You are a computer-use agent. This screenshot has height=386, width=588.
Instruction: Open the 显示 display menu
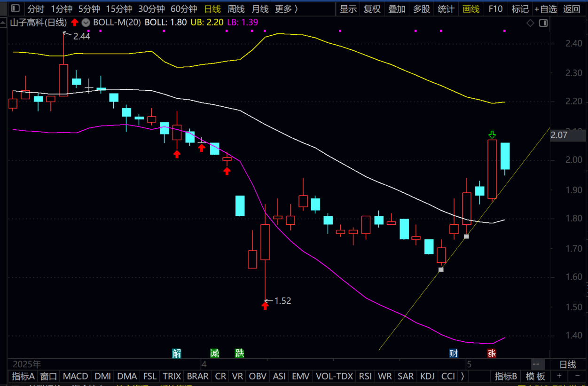tap(348, 9)
